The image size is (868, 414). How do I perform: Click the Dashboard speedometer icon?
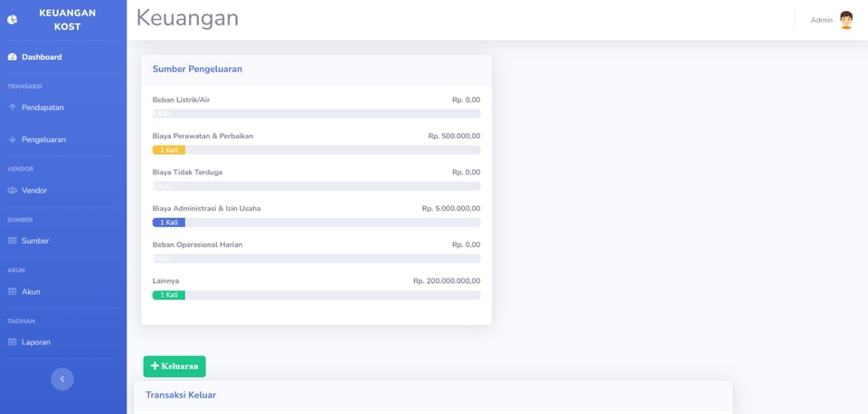[x=13, y=57]
